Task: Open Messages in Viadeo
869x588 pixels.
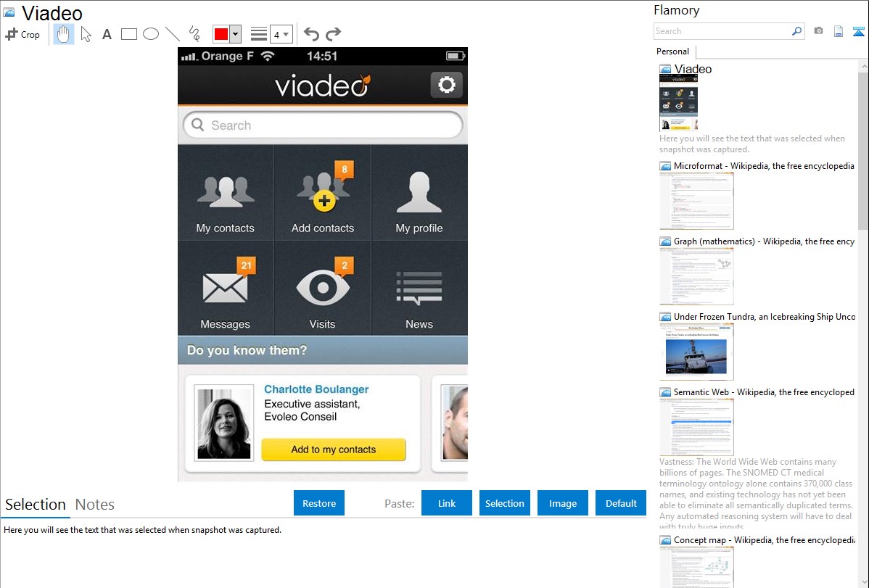Action: point(225,289)
